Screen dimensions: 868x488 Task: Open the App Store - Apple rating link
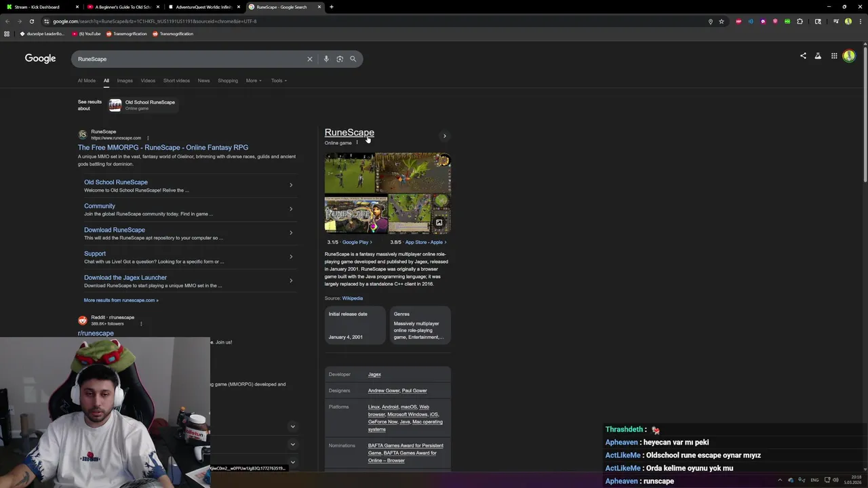(x=425, y=242)
